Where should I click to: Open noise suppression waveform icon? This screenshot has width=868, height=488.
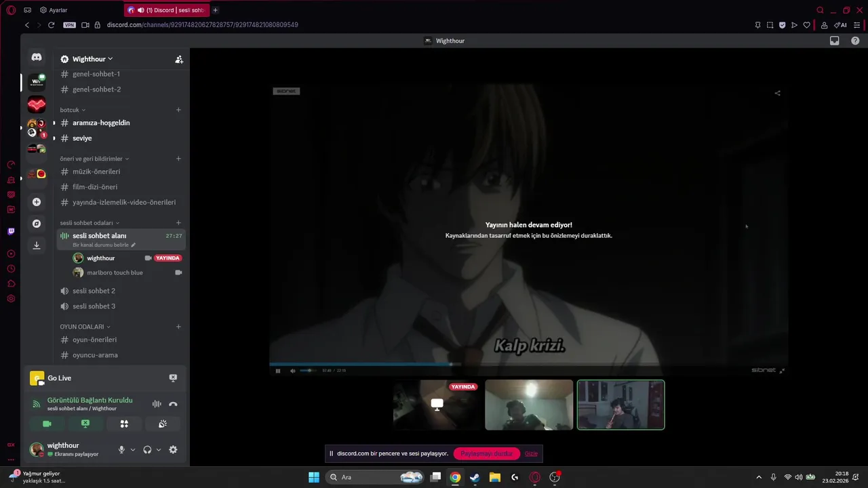tap(157, 404)
